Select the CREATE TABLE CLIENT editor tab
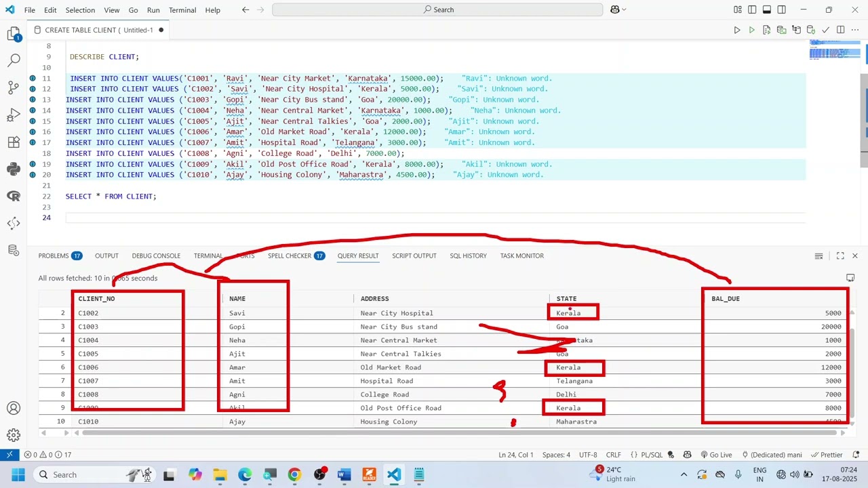Viewport: 868px width, 488px height. (x=99, y=30)
